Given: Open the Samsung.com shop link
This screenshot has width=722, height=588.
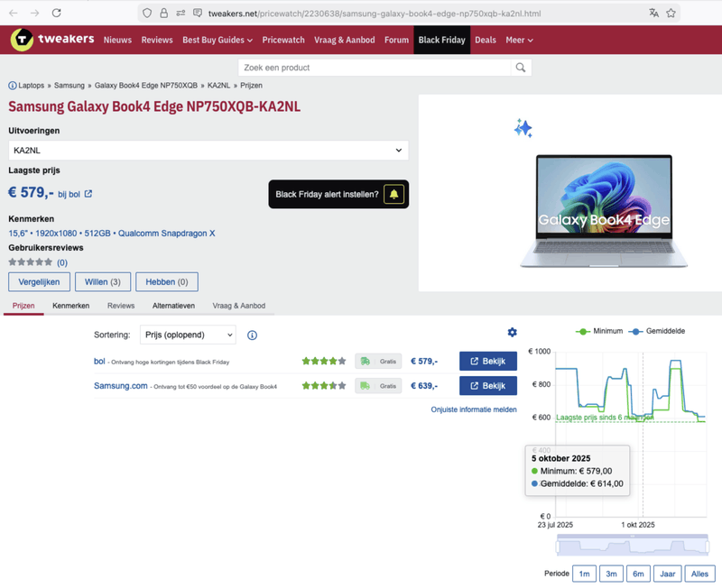Looking at the screenshot, I should point(121,386).
